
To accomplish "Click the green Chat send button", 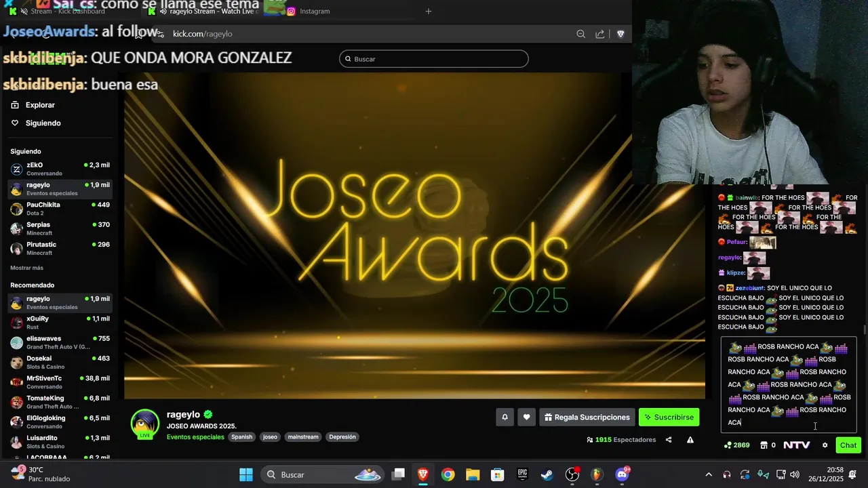I will tap(848, 445).
